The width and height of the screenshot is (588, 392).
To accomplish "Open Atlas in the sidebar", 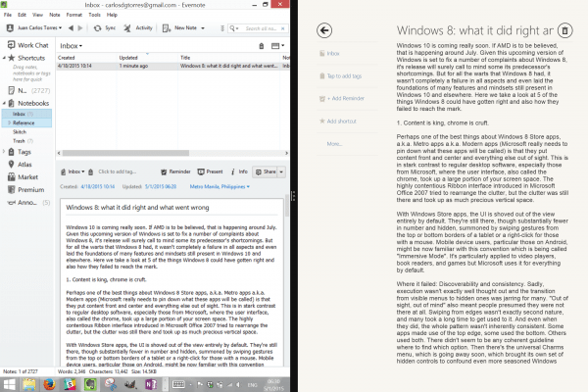I will tap(21, 165).
